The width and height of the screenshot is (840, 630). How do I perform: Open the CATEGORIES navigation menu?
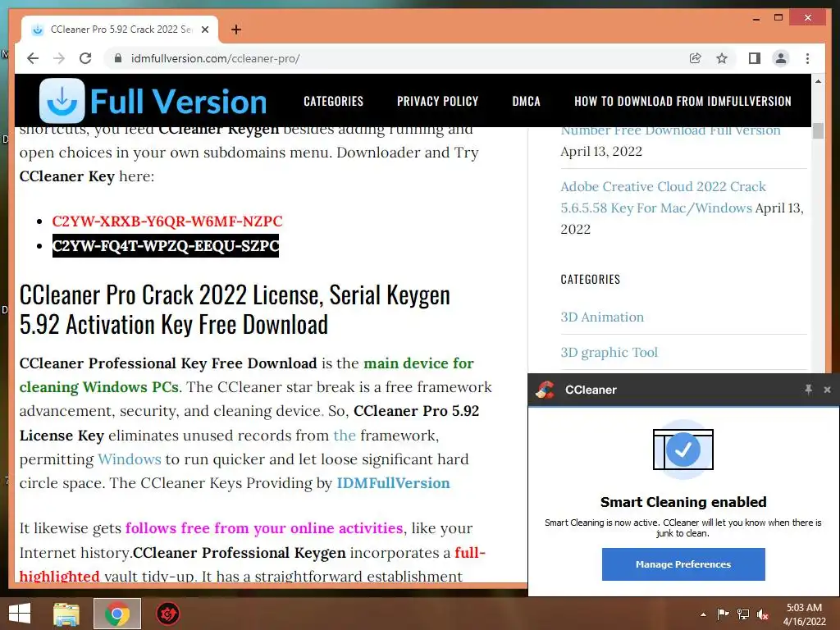(x=333, y=101)
